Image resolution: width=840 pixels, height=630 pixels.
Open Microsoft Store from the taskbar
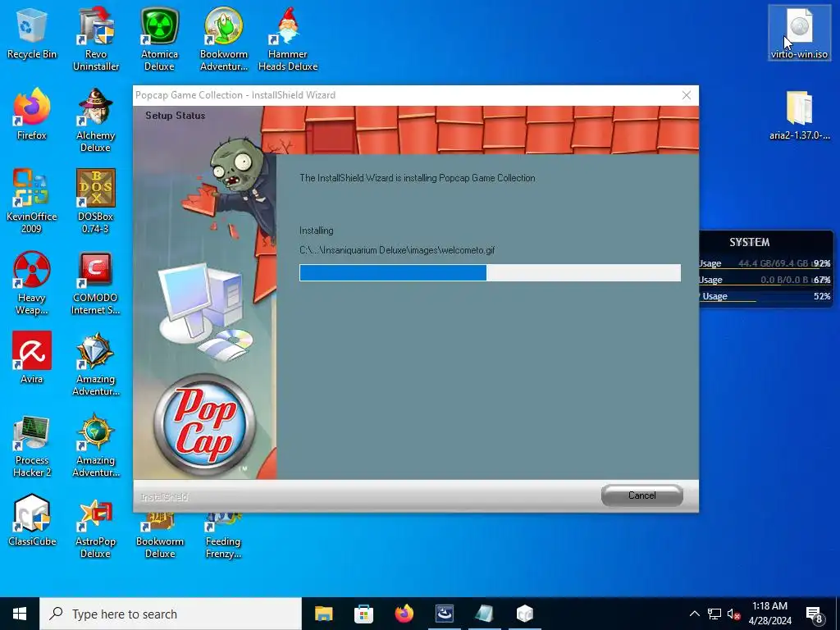click(363, 614)
